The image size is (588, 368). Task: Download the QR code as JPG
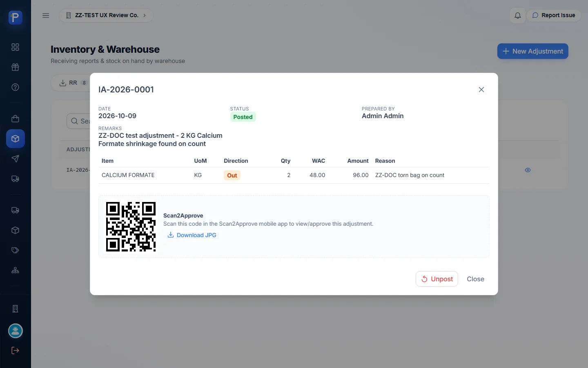(192, 235)
